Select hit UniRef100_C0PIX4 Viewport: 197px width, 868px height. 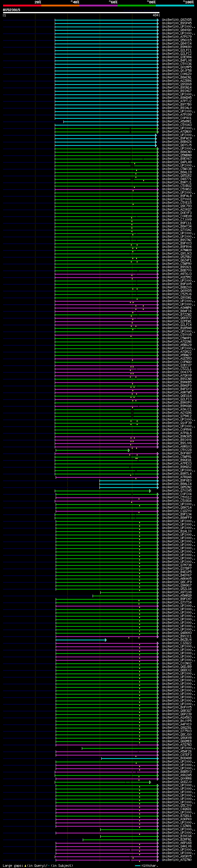pyautogui.click(x=176, y=494)
